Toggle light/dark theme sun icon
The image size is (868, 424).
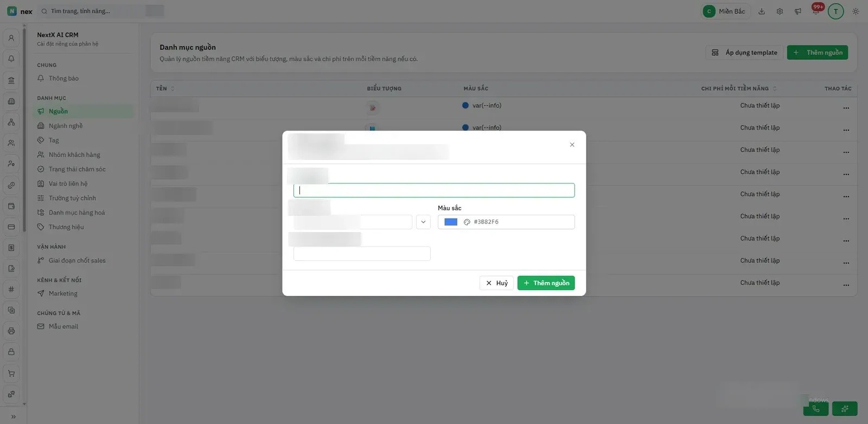click(856, 11)
